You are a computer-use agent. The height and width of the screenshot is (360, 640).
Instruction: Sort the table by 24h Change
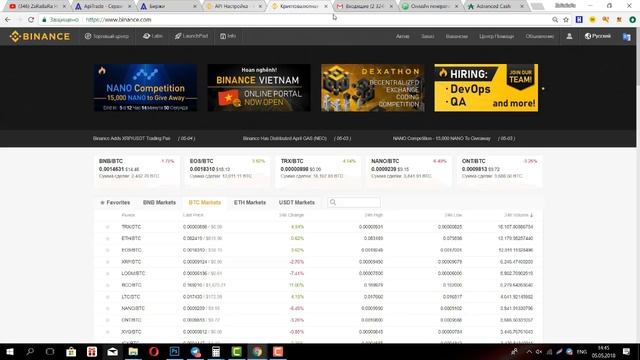point(291,215)
